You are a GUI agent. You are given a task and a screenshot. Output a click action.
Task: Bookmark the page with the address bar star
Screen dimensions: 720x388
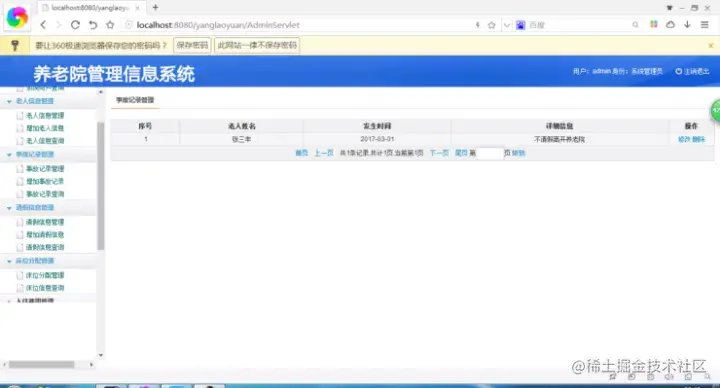pyautogui.click(x=492, y=25)
